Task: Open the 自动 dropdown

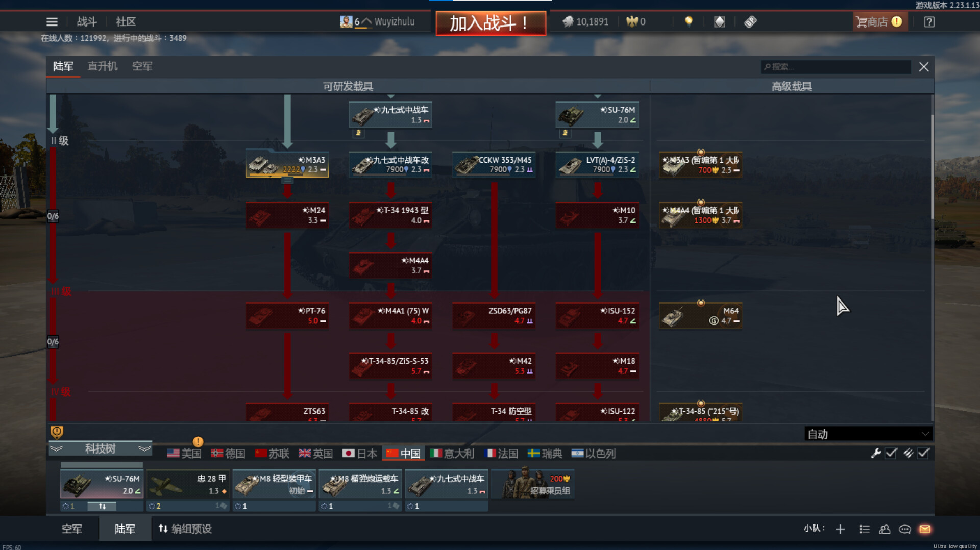Action: coord(868,434)
